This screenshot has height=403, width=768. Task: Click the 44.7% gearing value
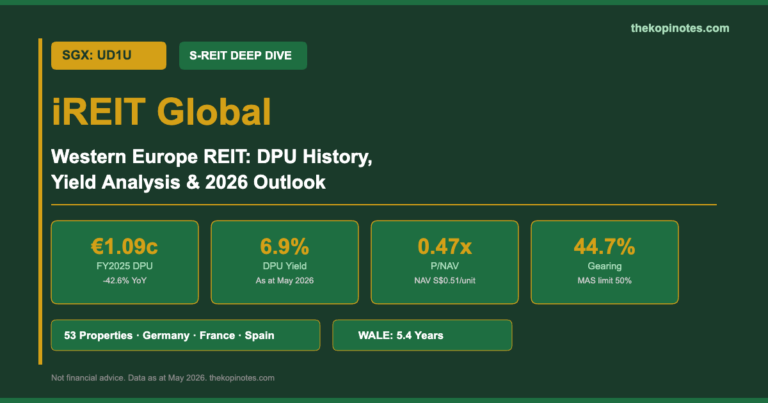[x=604, y=246]
